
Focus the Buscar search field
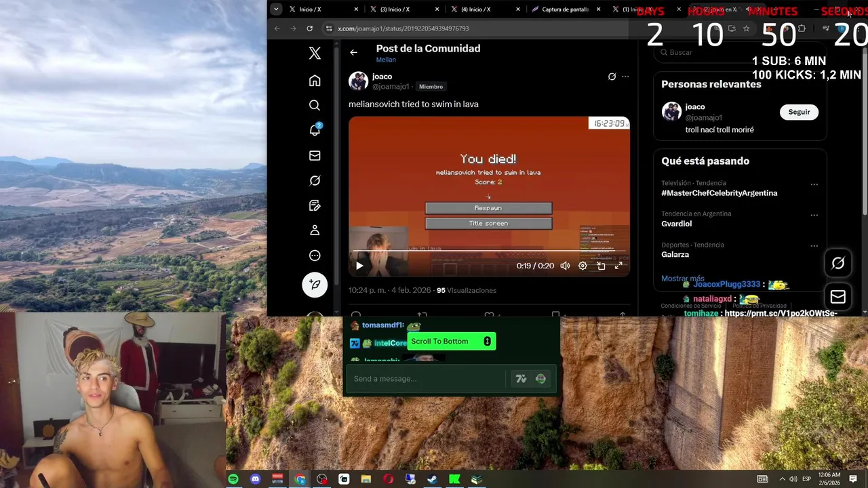739,52
